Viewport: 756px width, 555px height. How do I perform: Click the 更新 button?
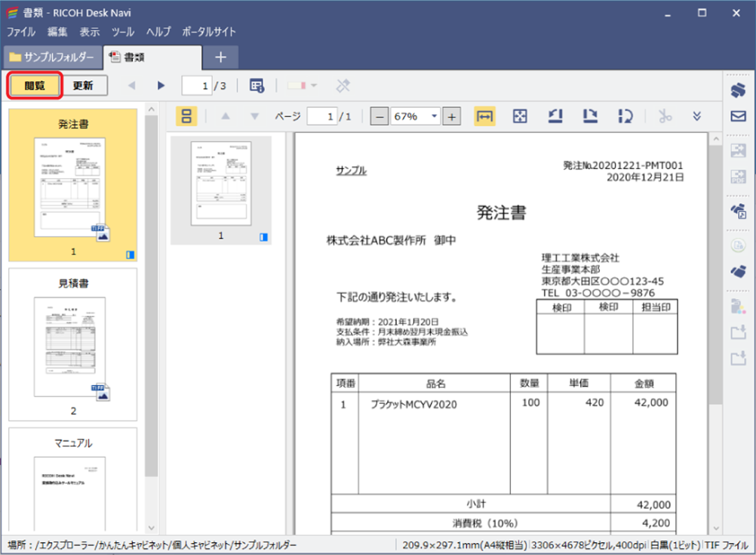coord(83,85)
